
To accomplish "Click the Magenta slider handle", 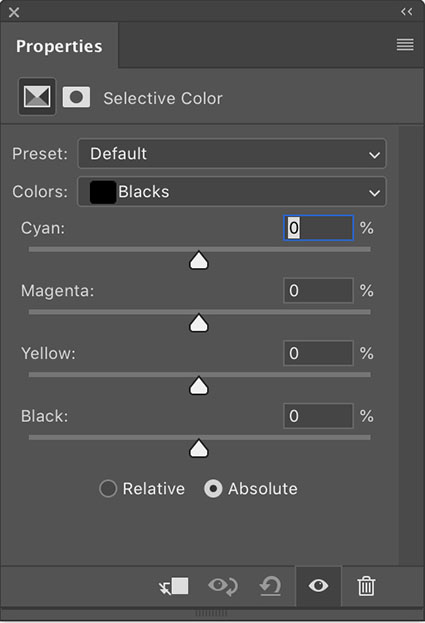I will tap(199, 323).
